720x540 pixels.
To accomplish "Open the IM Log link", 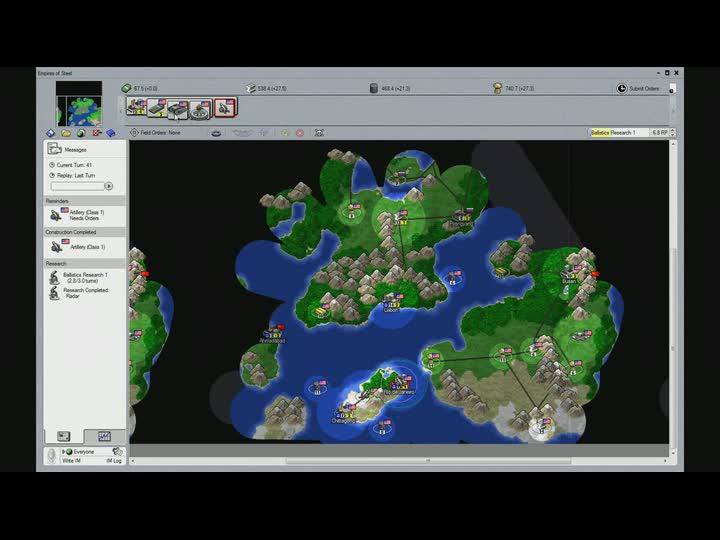I will (114, 461).
